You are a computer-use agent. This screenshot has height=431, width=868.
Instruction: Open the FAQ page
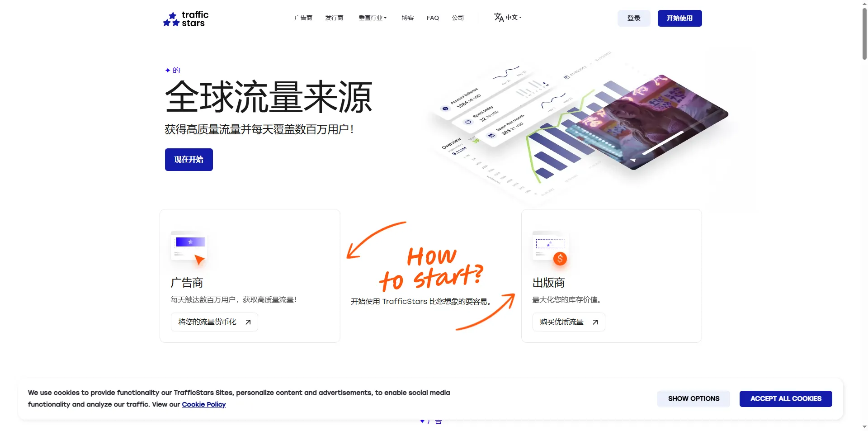[433, 18]
